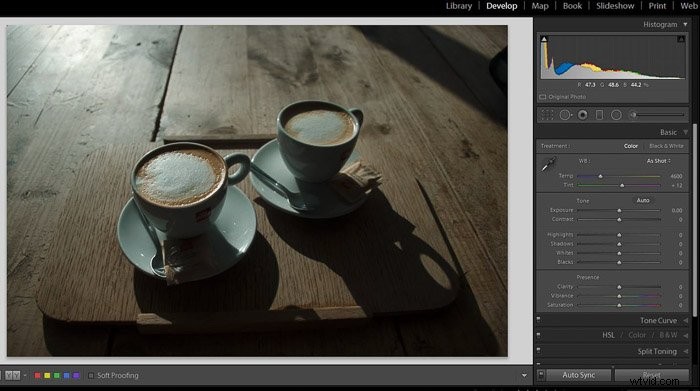The height and width of the screenshot is (391, 700).
Task: Click the Before/After YY view icon
Action: pyautogui.click(x=12, y=375)
